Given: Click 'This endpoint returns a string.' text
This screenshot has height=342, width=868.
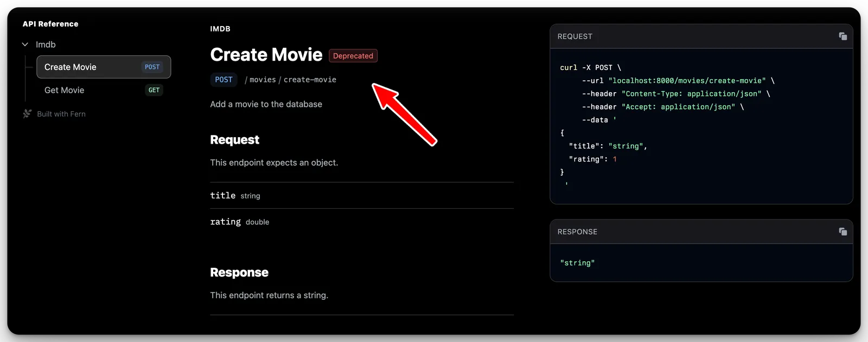Looking at the screenshot, I should point(269,295).
